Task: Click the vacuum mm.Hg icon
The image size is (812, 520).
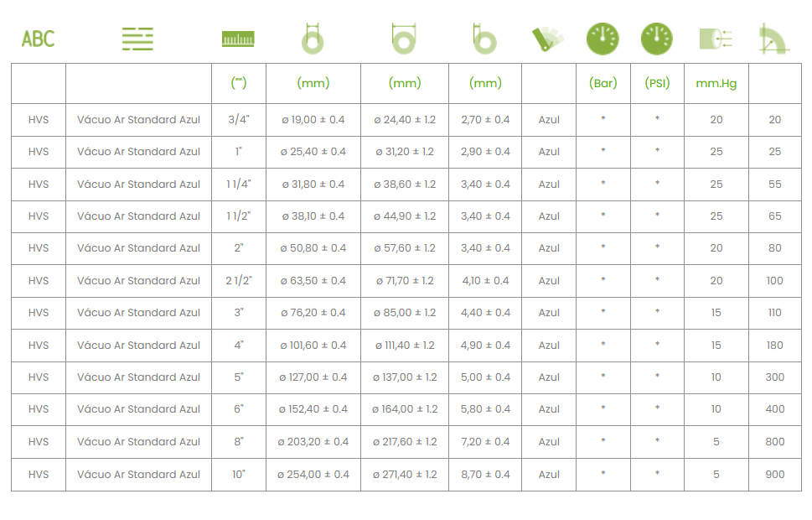Action: 716,39
